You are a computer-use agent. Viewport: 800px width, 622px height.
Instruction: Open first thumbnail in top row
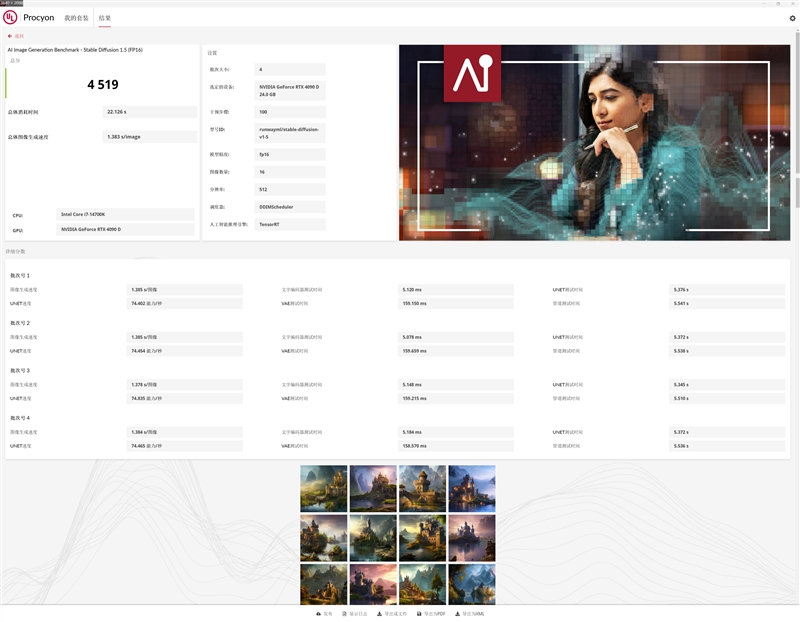pyautogui.click(x=323, y=488)
